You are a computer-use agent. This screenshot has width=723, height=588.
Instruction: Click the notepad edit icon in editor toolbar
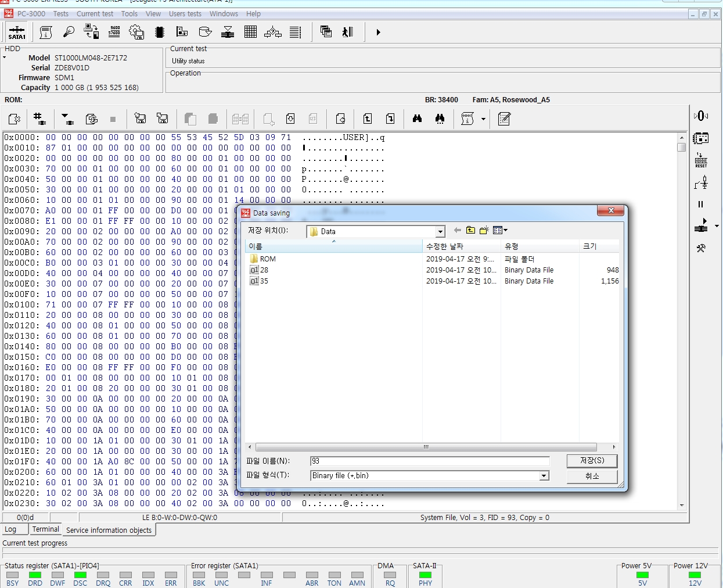click(x=504, y=119)
